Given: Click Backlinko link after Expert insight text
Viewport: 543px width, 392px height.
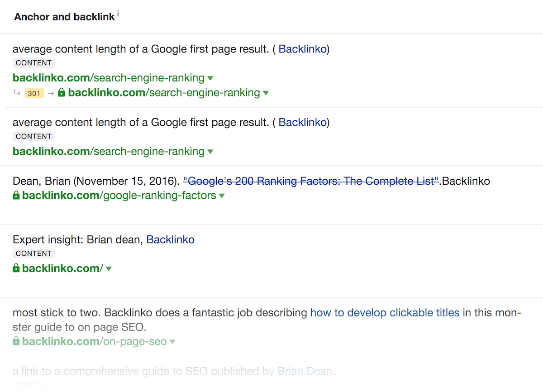Looking at the screenshot, I should point(171,239).
